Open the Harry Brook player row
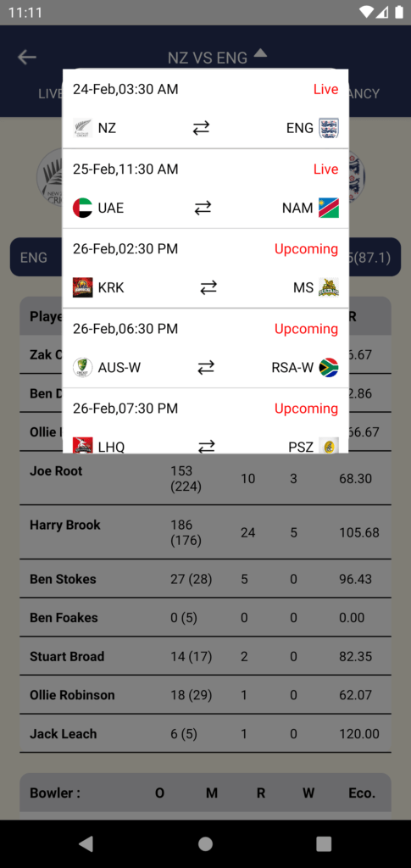 coord(205,532)
